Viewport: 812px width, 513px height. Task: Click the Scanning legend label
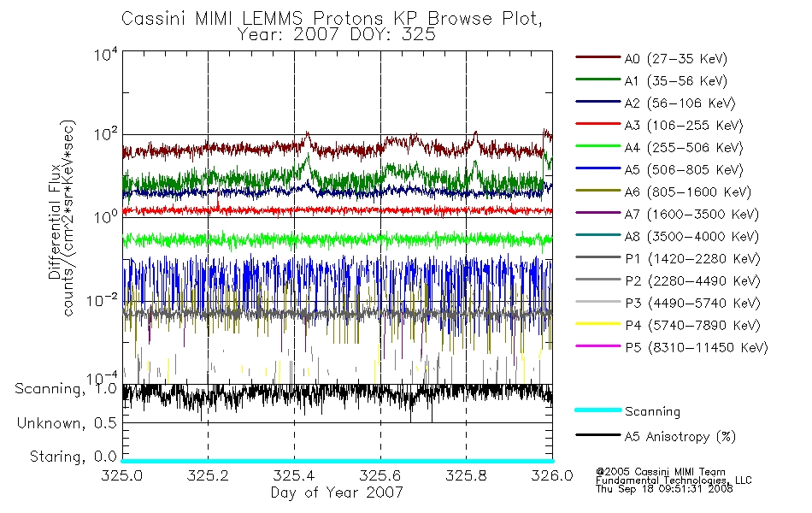pos(652,412)
